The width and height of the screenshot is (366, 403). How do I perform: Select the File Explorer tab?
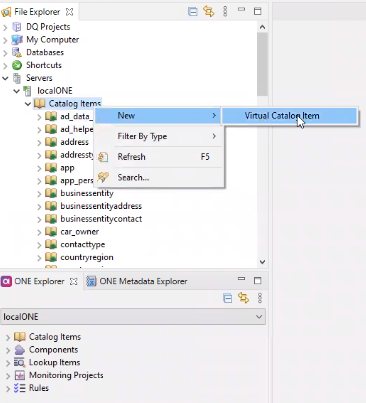[37, 12]
